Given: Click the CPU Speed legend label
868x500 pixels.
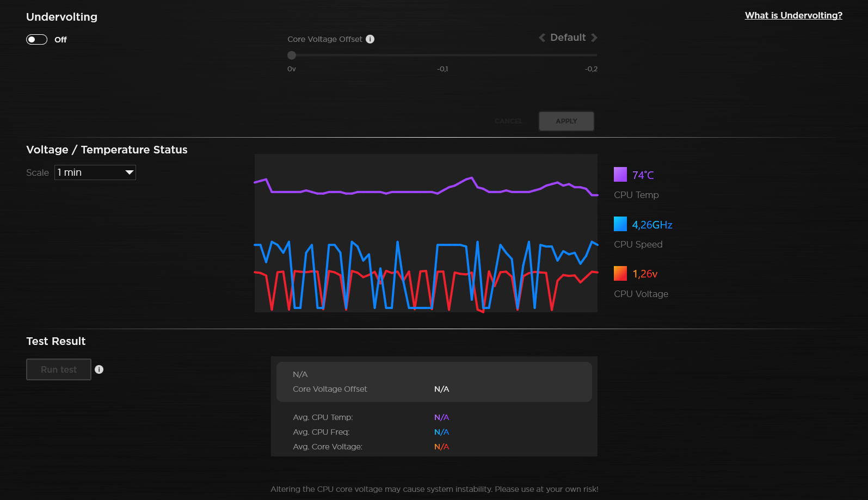Looking at the screenshot, I should coord(638,244).
